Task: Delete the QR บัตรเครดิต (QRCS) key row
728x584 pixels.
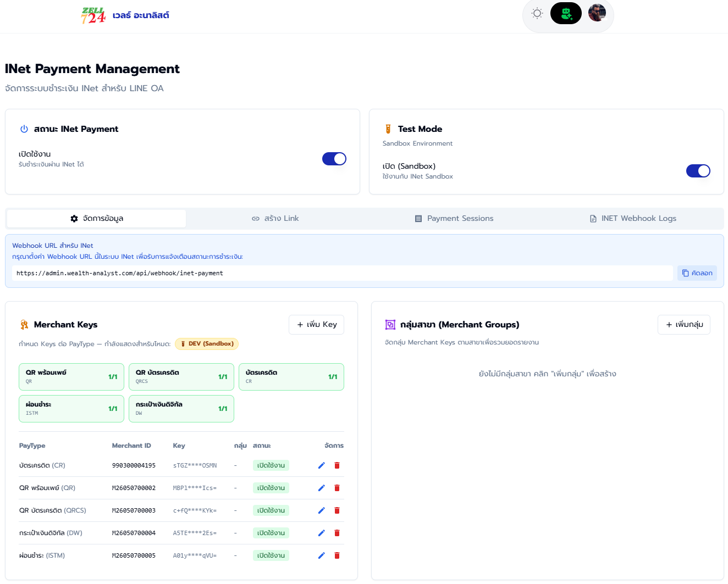Action: (x=337, y=510)
